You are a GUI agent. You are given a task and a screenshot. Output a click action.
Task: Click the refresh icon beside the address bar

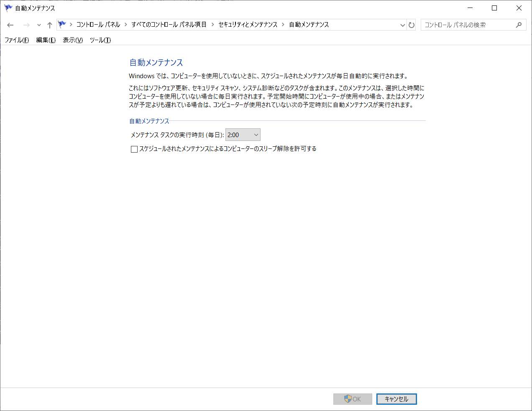point(412,25)
